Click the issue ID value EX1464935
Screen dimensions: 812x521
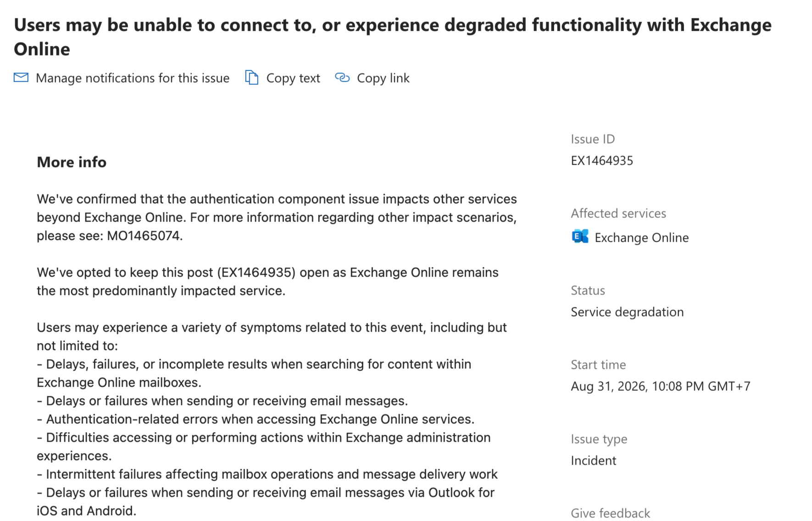tap(602, 161)
